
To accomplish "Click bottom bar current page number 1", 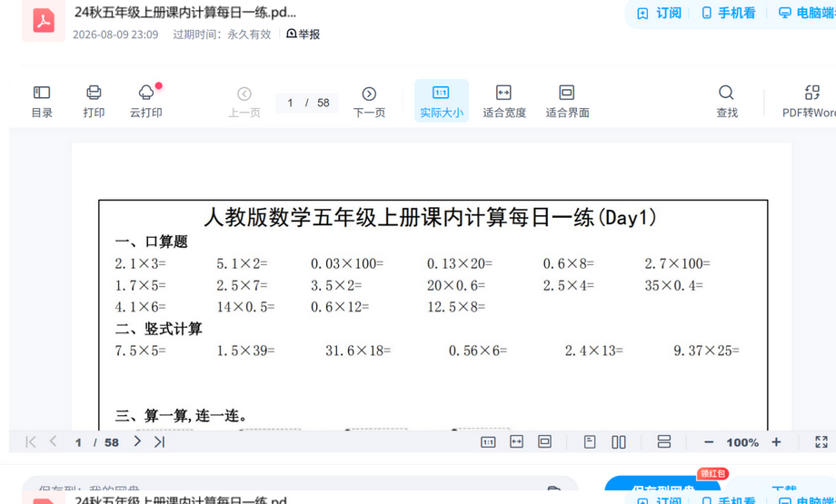I will click(x=78, y=443).
